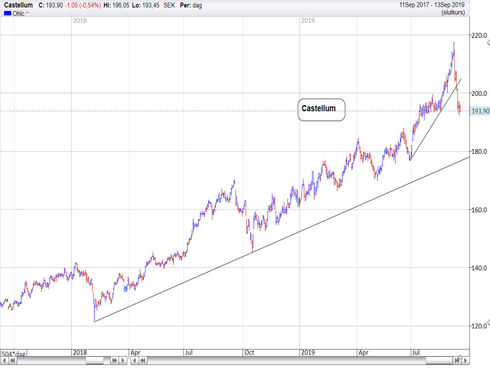Click the left arrow on the zoom scrollbar
Screen dimensions: 490x368
(x=5, y=361)
